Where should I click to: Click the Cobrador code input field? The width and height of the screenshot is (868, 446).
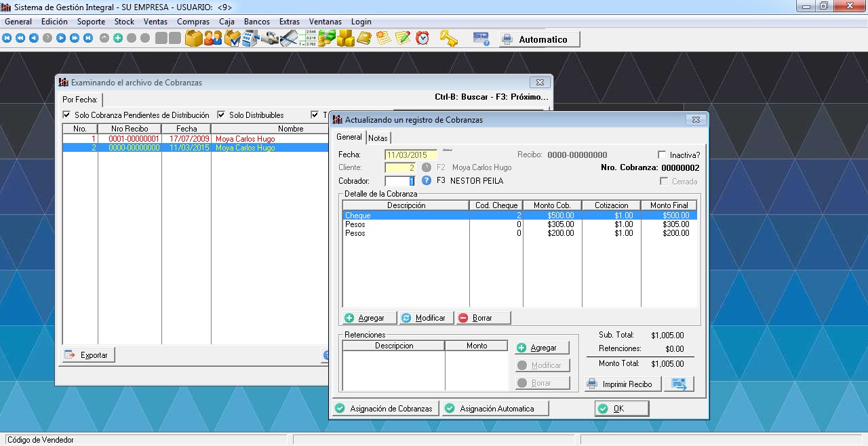click(399, 181)
